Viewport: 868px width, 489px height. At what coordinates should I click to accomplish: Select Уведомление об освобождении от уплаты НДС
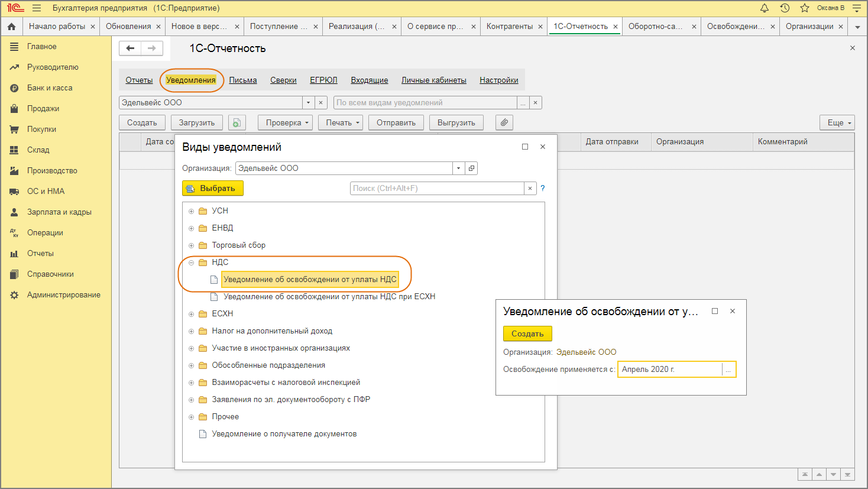point(310,280)
